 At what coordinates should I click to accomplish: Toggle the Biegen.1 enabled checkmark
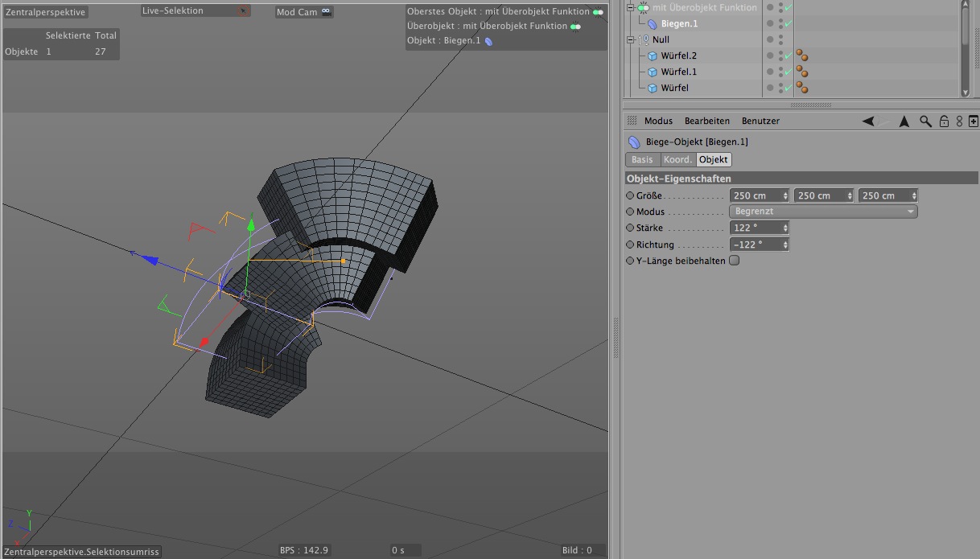(789, 23)
